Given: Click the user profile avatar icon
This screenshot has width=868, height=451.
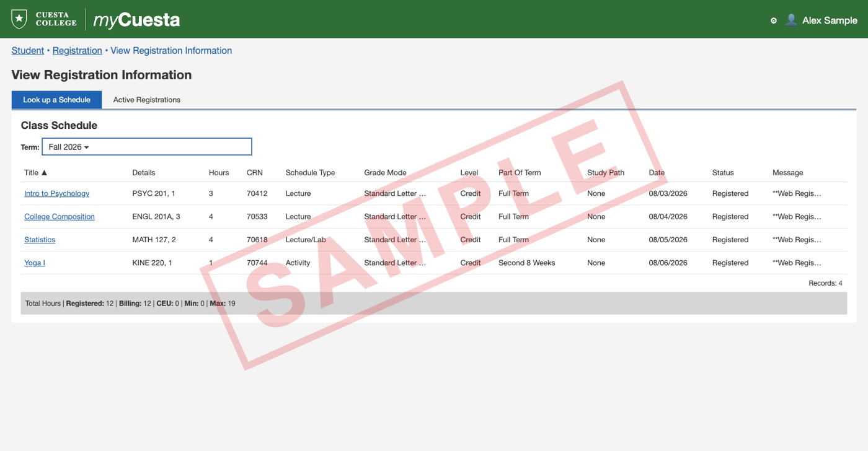Looking at the screenshot, I should click(x=791, y=20).
